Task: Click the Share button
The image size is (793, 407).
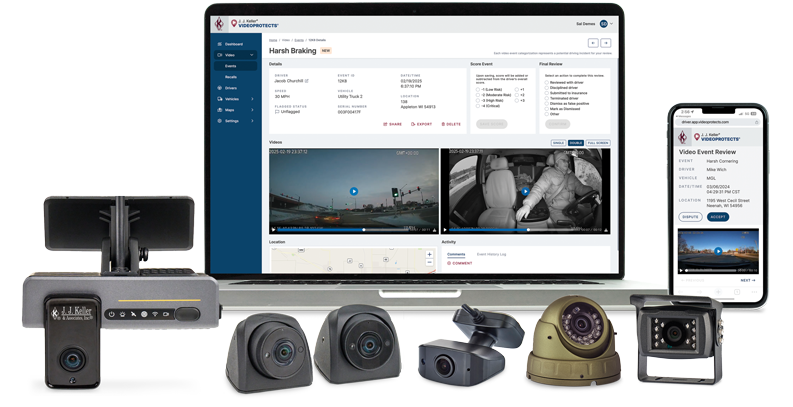Action: point(392,124)
